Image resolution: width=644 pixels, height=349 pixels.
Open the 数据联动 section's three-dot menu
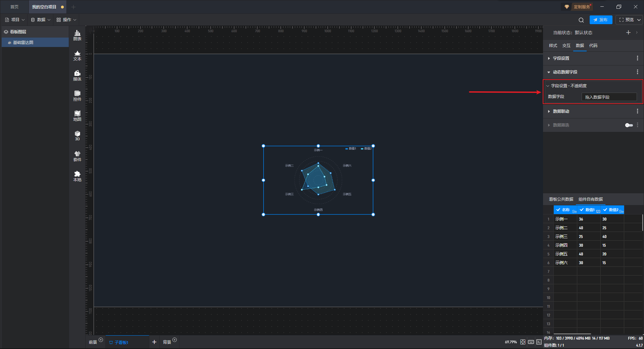pos(637,111)
